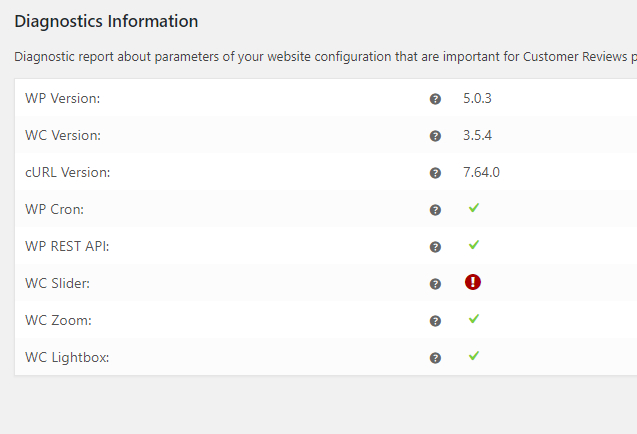637x434 pixels.
Task: Open the WP Cron help tooltip icon
Action: tap(435, 210)
